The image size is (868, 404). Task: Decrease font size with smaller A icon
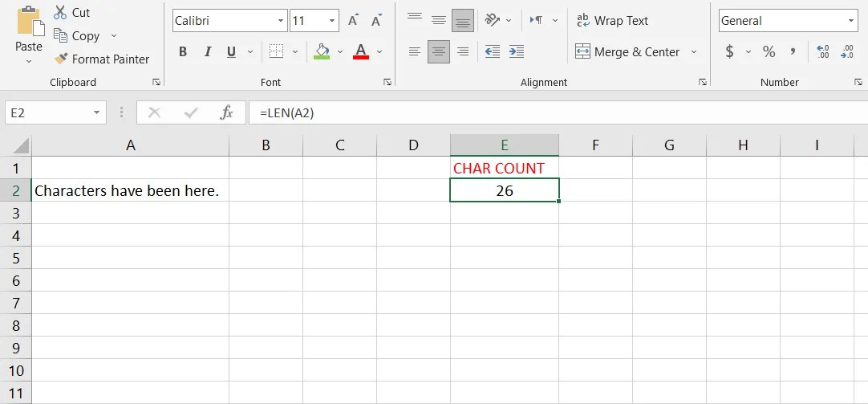tap(376, 21)
